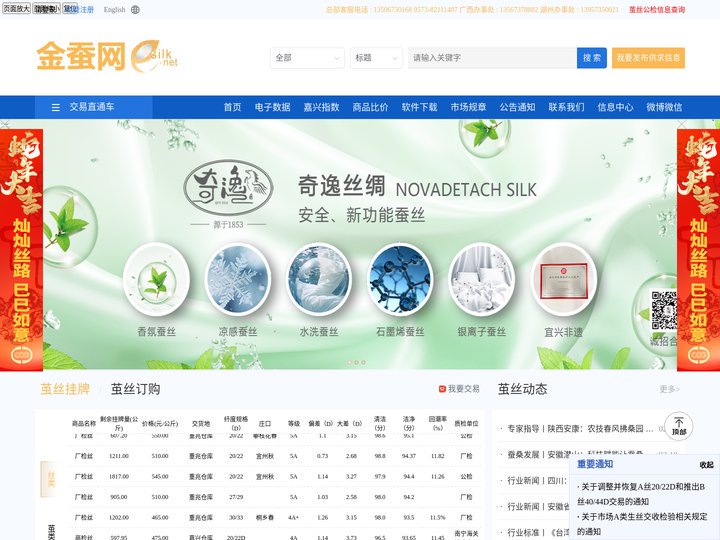720x540 pixels.
Task: Click the 金蚕网 esilk.net logo
Action: (107, 56)
